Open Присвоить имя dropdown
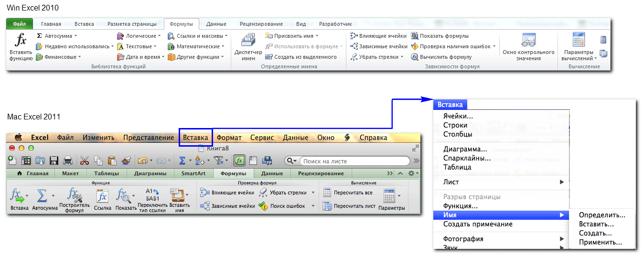Screen dimensions: 644x257 tap(292, 36)
